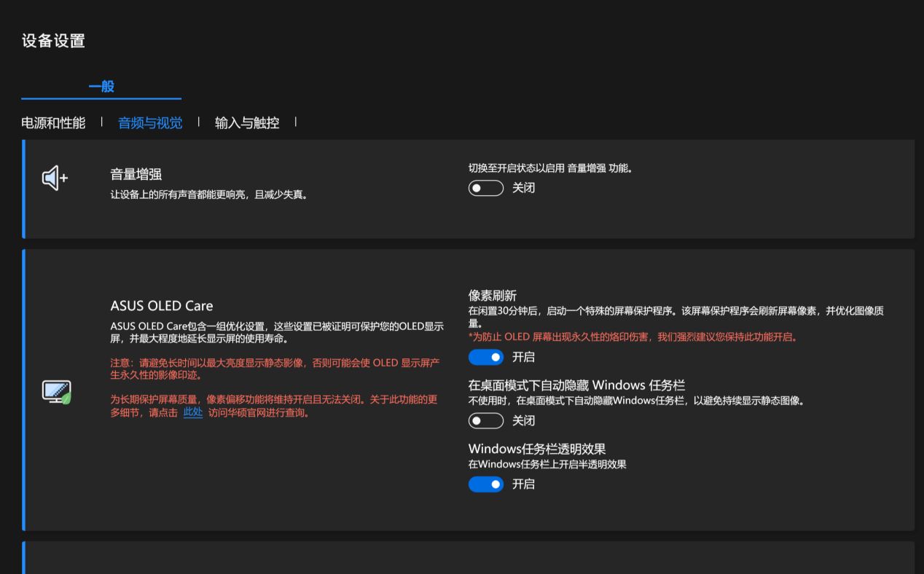
Task: Click the 在桌面模式下自动隐藏 Windows 任务栏 heading
Action: [576, 385]
